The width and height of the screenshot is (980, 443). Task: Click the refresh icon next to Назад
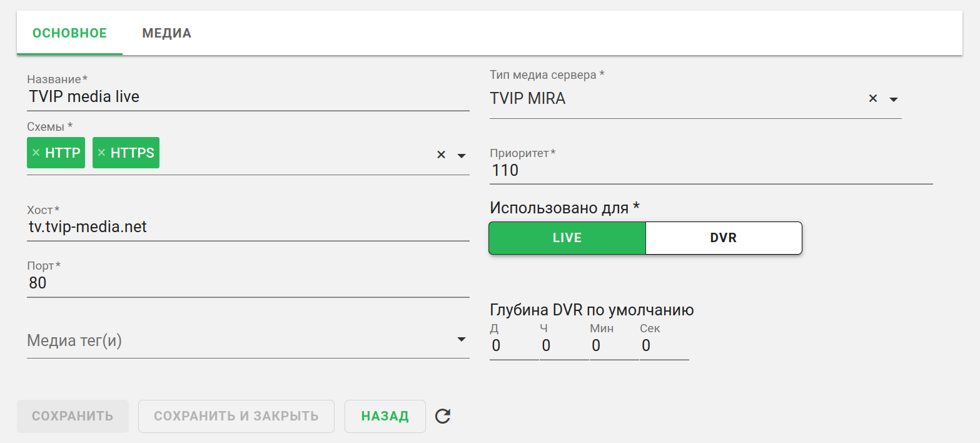[443, 416]
